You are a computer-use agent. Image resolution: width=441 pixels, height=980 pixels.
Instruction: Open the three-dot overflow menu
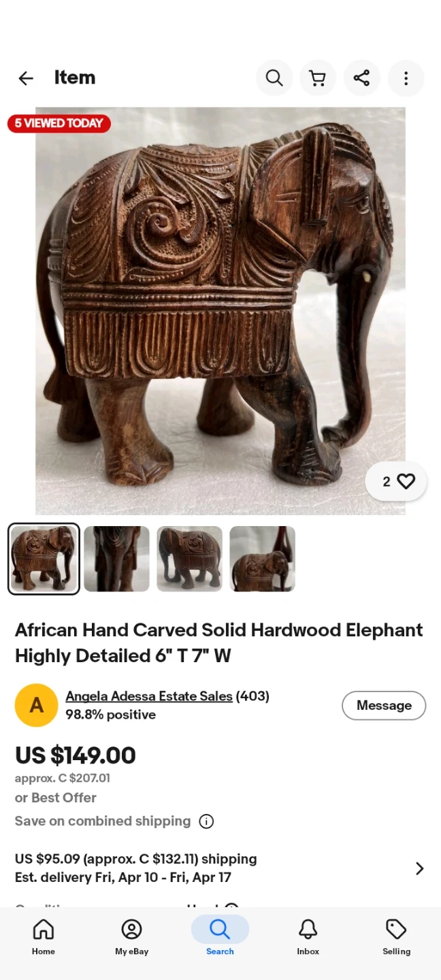click(406, 78)
